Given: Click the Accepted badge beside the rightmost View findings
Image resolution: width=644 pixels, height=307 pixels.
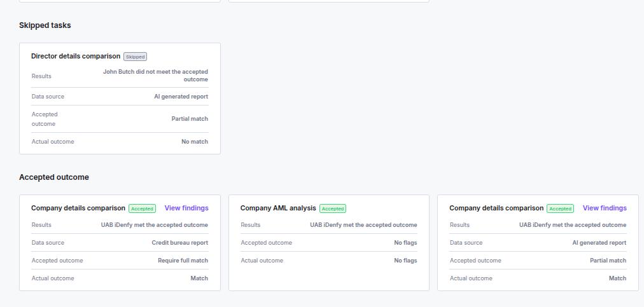Looking at the screenshot, I should coord(560,208).
